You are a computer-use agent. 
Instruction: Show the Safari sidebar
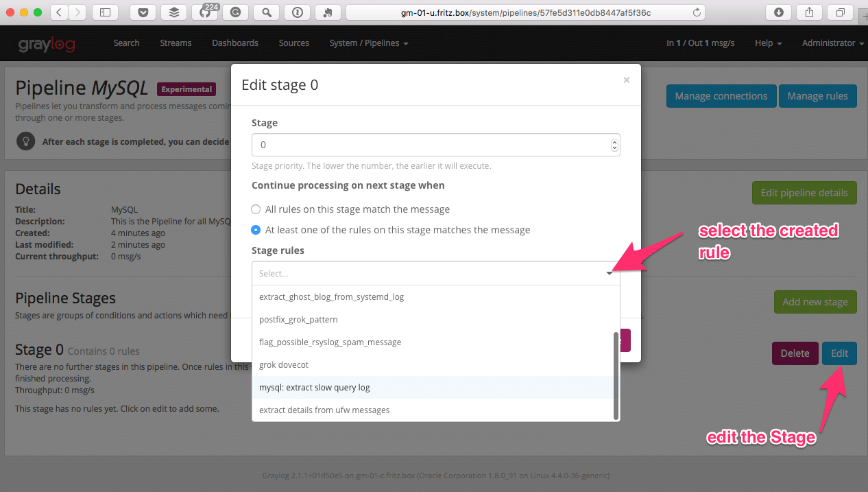(x=105, y=12)
